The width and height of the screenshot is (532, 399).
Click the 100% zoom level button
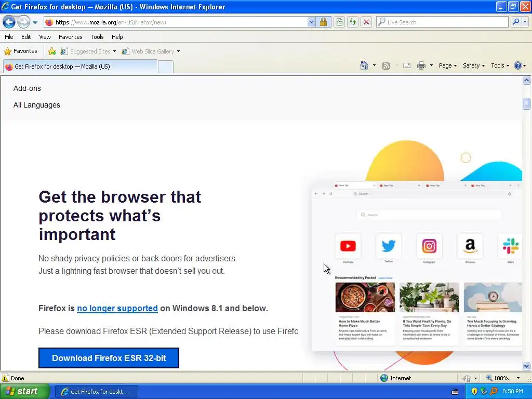click(498, 378)
